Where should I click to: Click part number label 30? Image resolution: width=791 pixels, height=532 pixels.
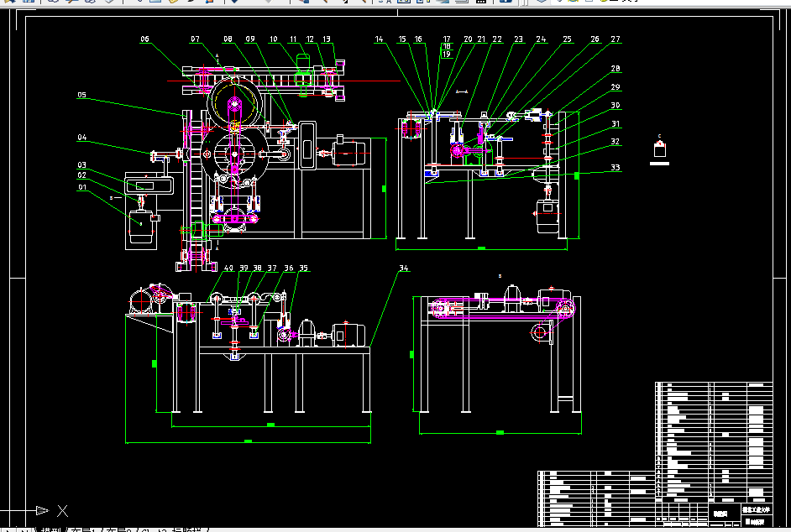pos(616,106)
